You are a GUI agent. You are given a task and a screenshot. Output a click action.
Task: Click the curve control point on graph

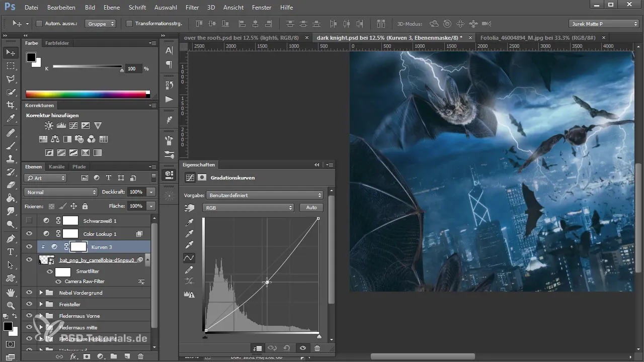(x=267, y=282)
